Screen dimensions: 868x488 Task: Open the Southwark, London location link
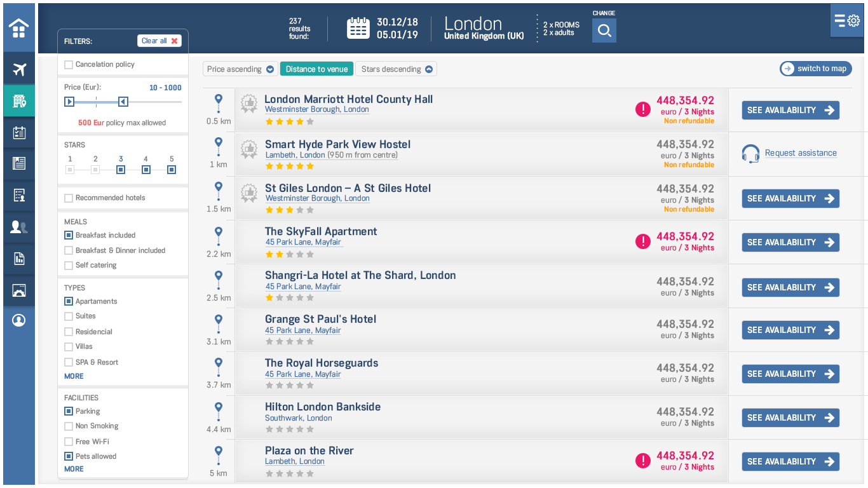point(299,418)
